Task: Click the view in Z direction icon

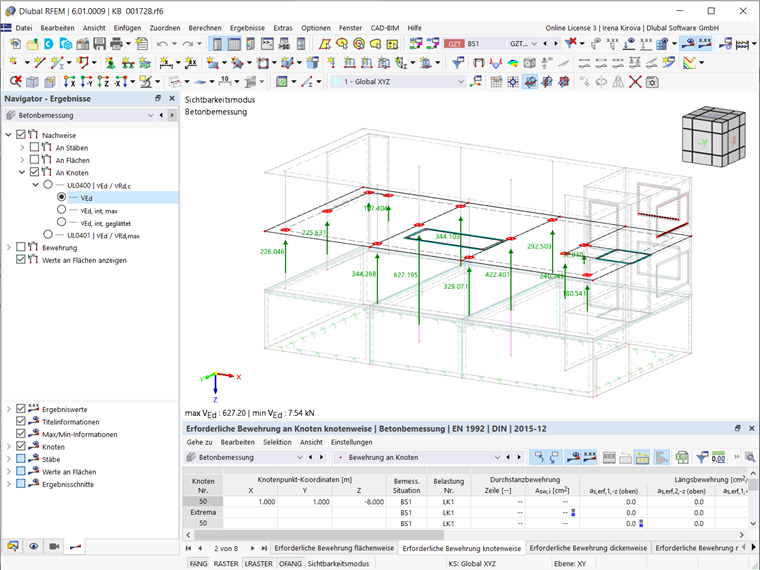Action: 103,82
